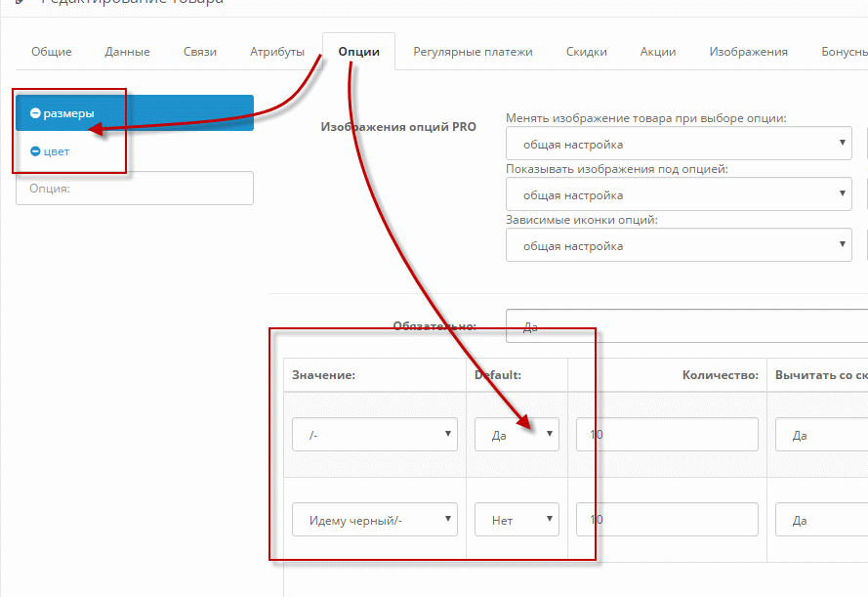Switch to the Общие tab

coord(51,52)
